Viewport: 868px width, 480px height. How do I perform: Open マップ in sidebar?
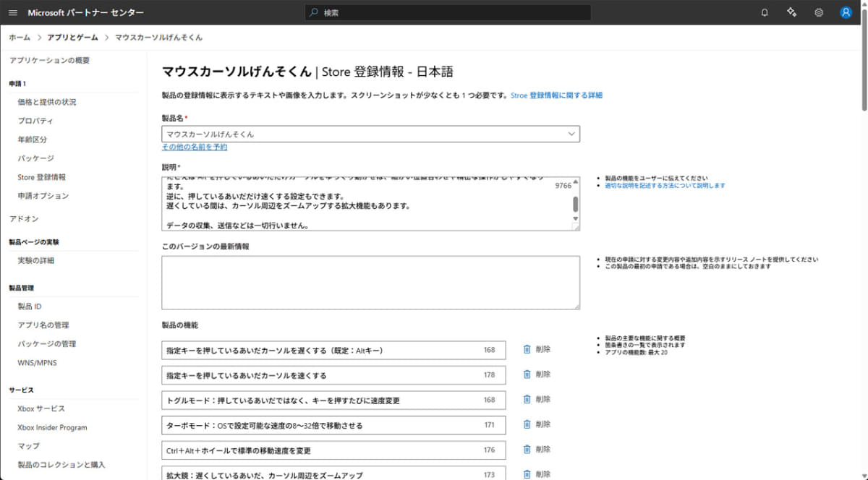click(x=28, y=446)
